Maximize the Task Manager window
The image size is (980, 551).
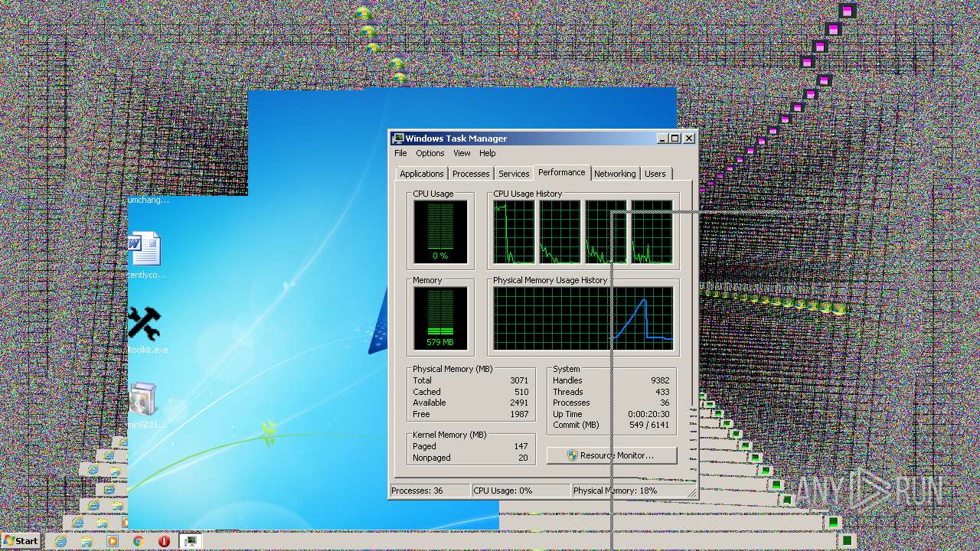(675, 139)
